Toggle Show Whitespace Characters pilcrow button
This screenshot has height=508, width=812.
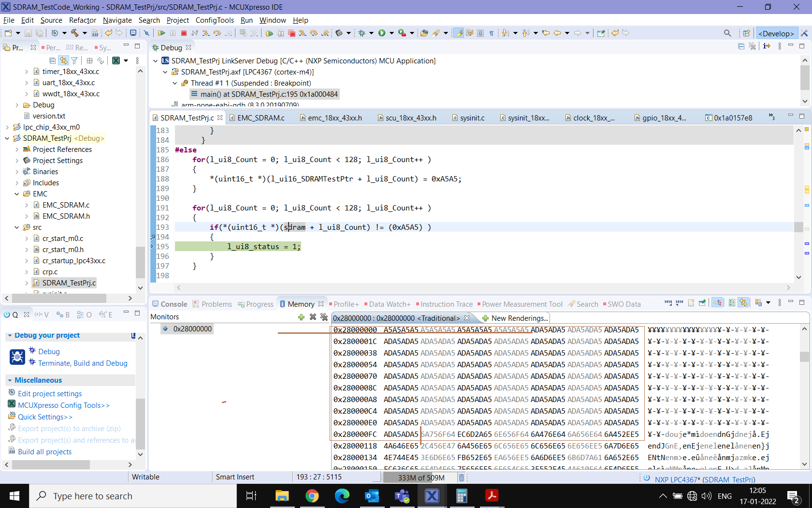pyautogui.click(x=492, y=33)
